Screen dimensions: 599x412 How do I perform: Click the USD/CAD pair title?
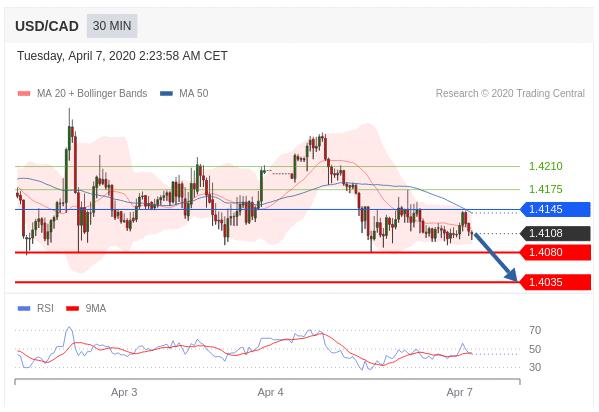click(x=47, y=26)
